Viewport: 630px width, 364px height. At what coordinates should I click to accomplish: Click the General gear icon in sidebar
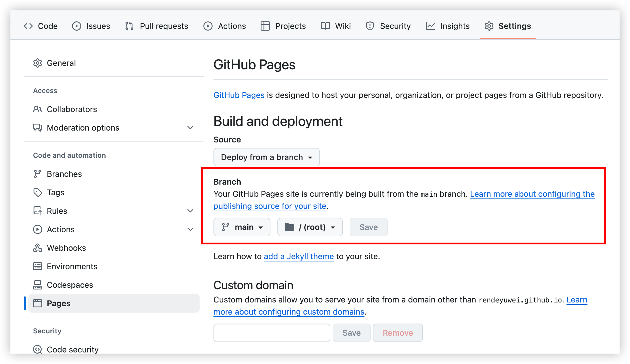38,63
